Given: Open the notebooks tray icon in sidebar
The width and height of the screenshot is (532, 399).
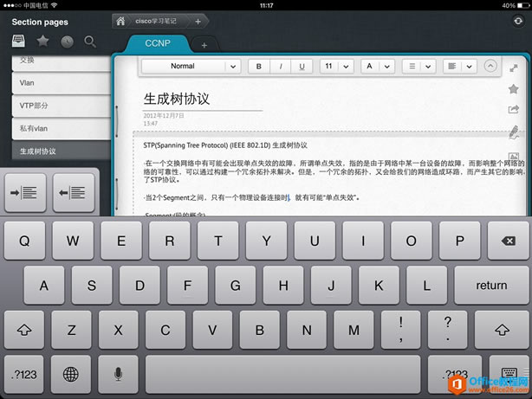Looking at the screenshot, I should [18, 41].
